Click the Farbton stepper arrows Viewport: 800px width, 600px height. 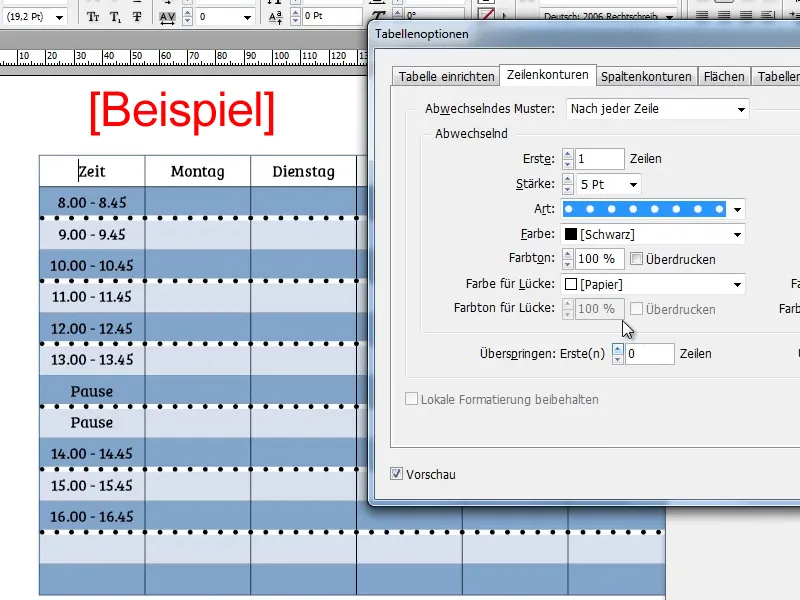coord(567,259)
